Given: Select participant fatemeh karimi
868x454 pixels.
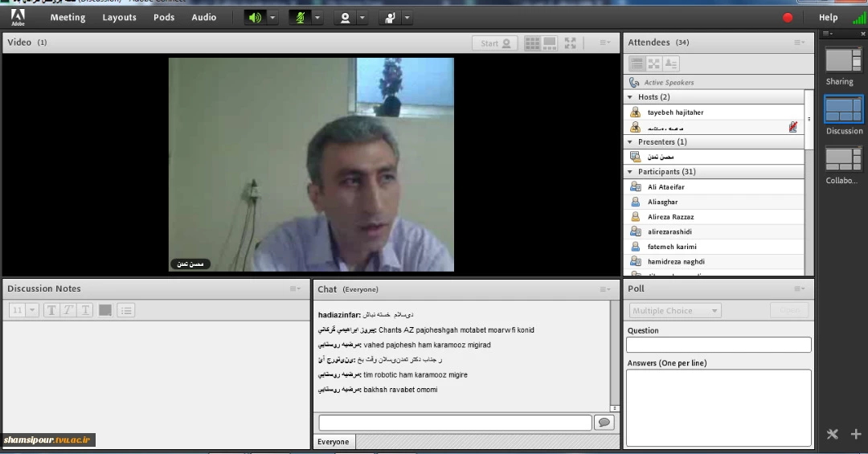Looking at the screenshot, I should (714, 247).
